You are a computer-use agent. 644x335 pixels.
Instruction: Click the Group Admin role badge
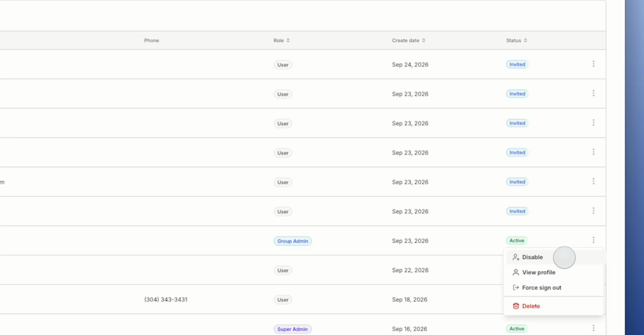[293, 241]
